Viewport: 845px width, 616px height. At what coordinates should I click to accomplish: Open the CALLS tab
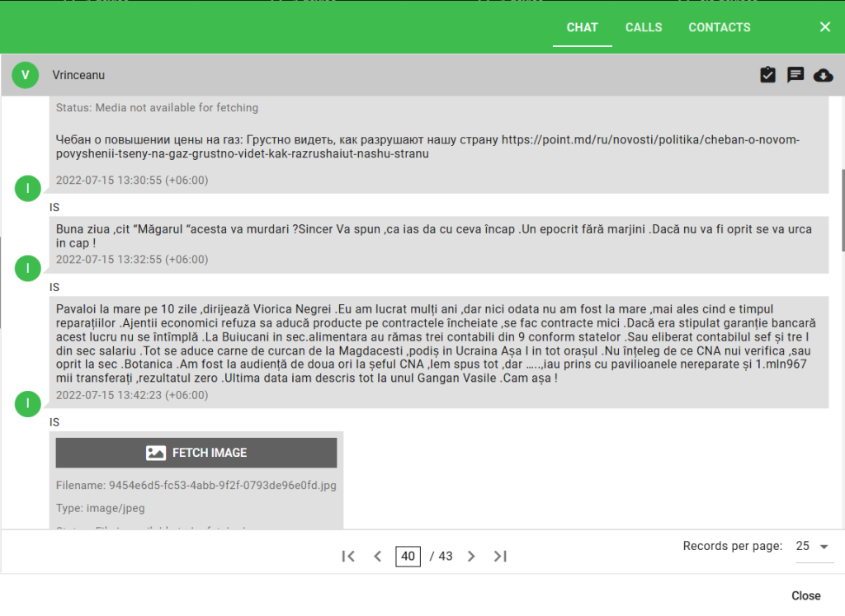(x=644, y=27)
